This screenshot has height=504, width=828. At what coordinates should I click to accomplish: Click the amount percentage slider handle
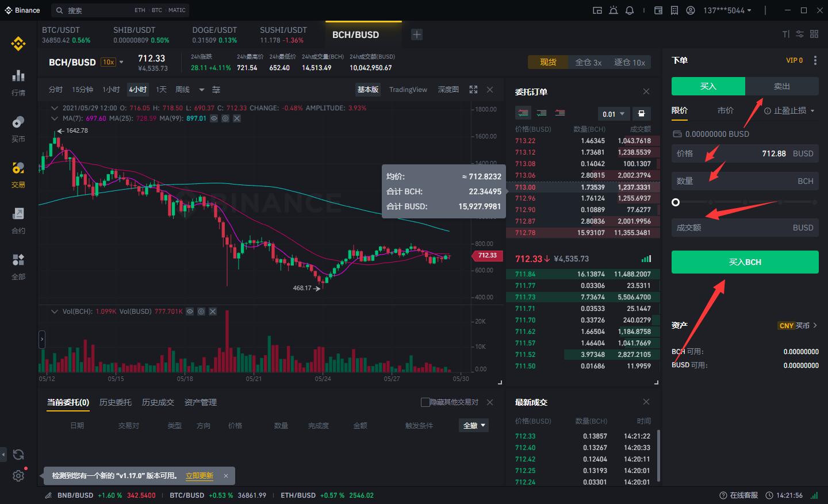(676, 202)
